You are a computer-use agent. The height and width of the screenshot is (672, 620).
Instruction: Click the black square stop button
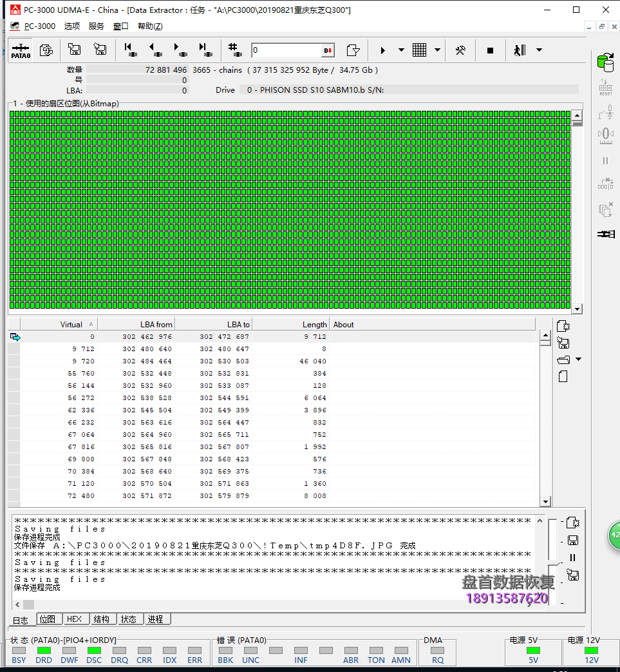[490, 50]
